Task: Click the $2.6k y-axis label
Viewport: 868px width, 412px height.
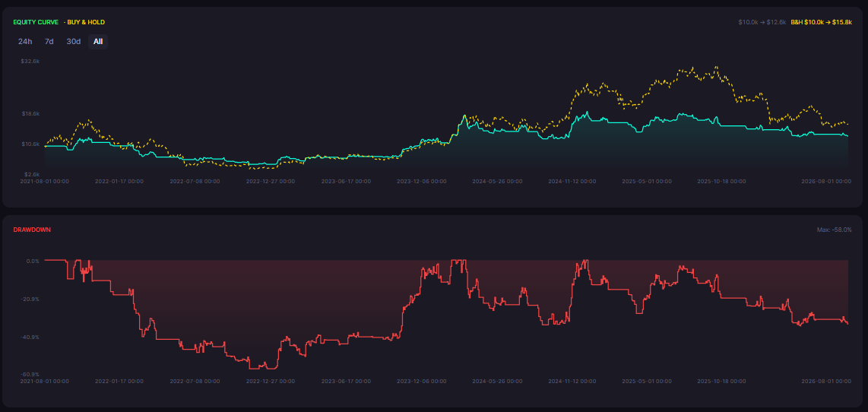Action: click(31, 174)
